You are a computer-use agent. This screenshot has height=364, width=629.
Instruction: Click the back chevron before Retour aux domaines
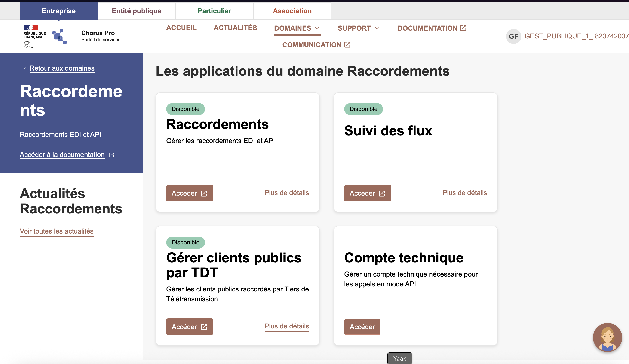(x=24, y=68)
